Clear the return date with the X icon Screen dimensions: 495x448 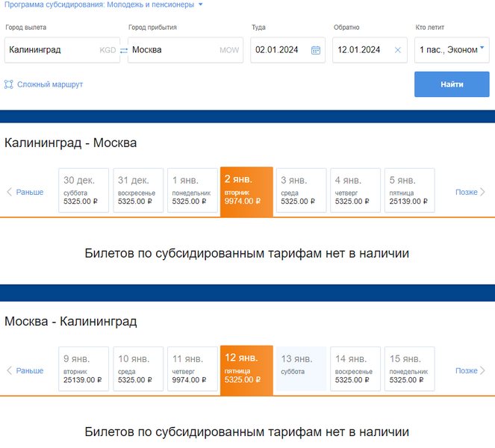coord(398,50)
